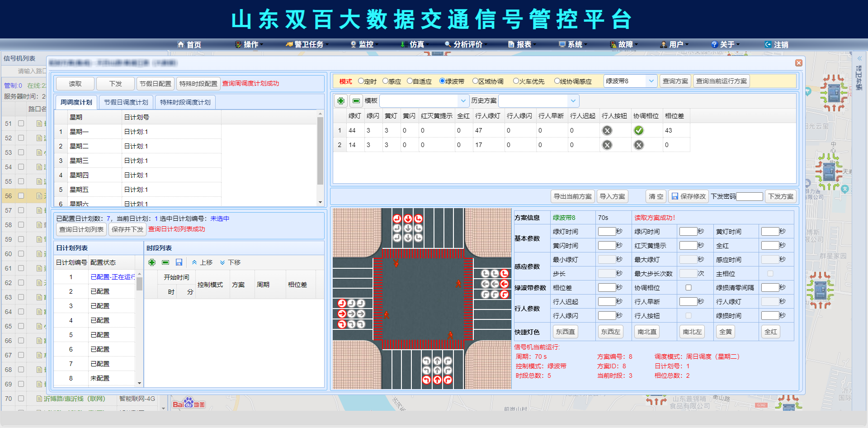Enable the 协调相位 checkbox in 绿波带参数
The height and width of the screenshot is (428, 868).
click(x=688, y=288)
